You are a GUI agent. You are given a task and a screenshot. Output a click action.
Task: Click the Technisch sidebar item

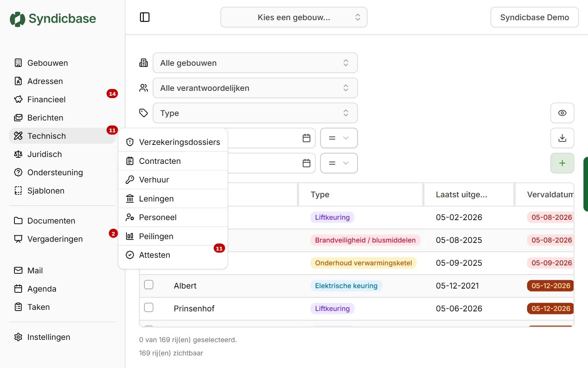tap(62, 136)
